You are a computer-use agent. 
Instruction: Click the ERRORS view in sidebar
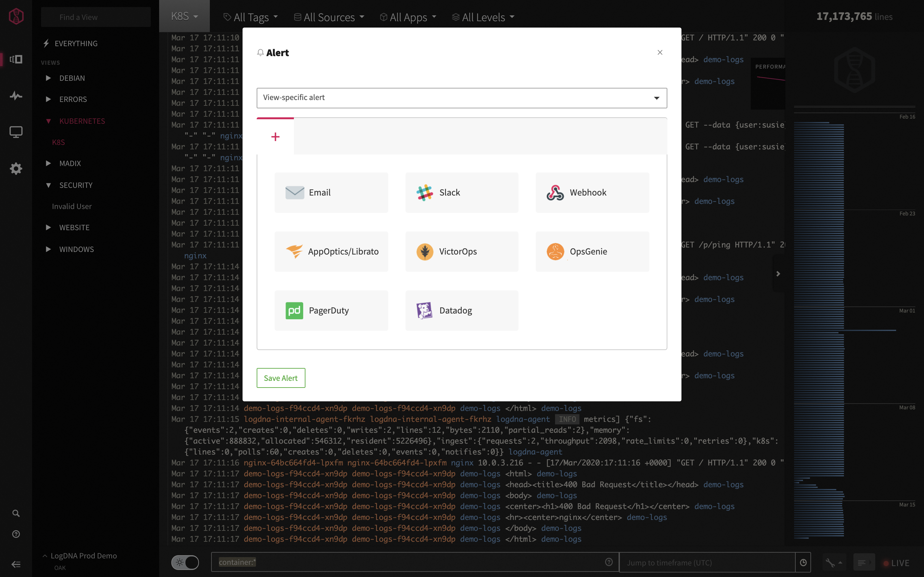[73, 99]
